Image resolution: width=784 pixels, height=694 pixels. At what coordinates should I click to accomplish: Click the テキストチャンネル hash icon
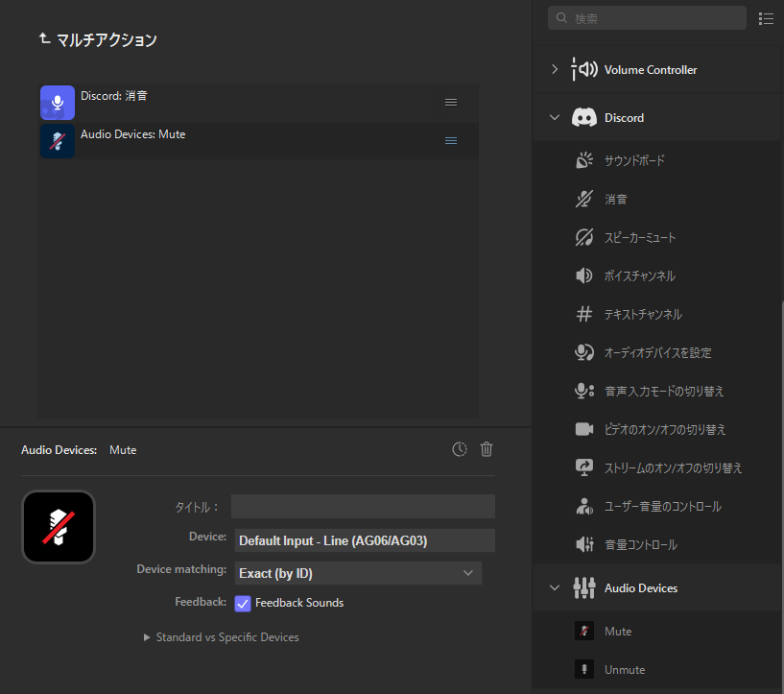coord(583,315)
